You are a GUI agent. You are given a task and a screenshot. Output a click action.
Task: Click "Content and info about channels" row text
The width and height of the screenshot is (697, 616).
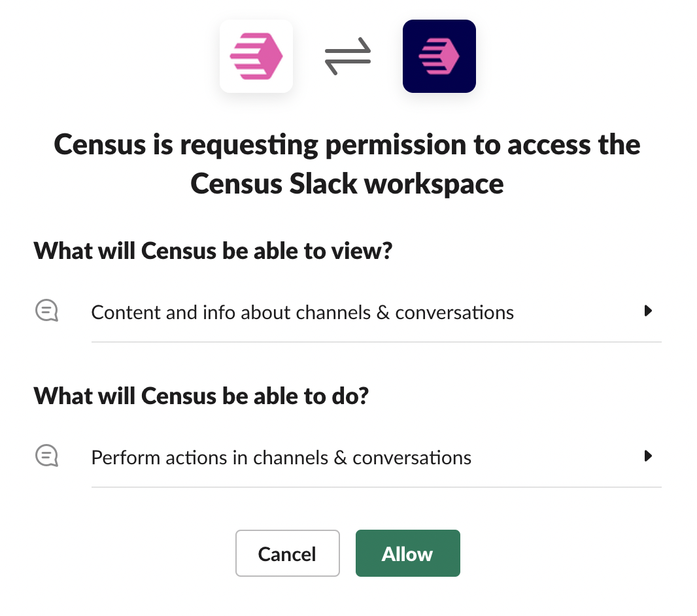(x=302, y=313)
